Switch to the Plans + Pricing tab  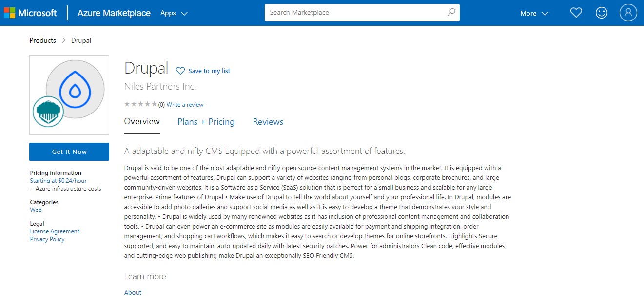tap(206, 122)
